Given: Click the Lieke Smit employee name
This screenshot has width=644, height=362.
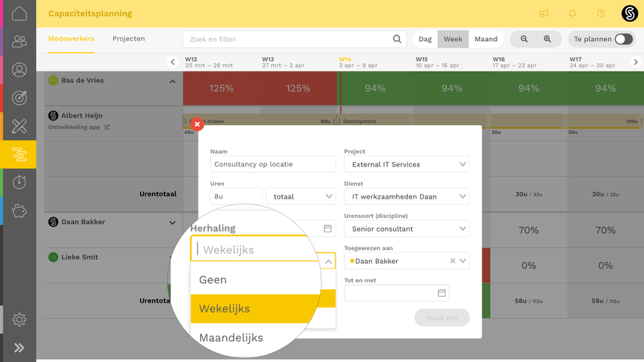Looking at the screenshot, I should click(x=79, y=257).
